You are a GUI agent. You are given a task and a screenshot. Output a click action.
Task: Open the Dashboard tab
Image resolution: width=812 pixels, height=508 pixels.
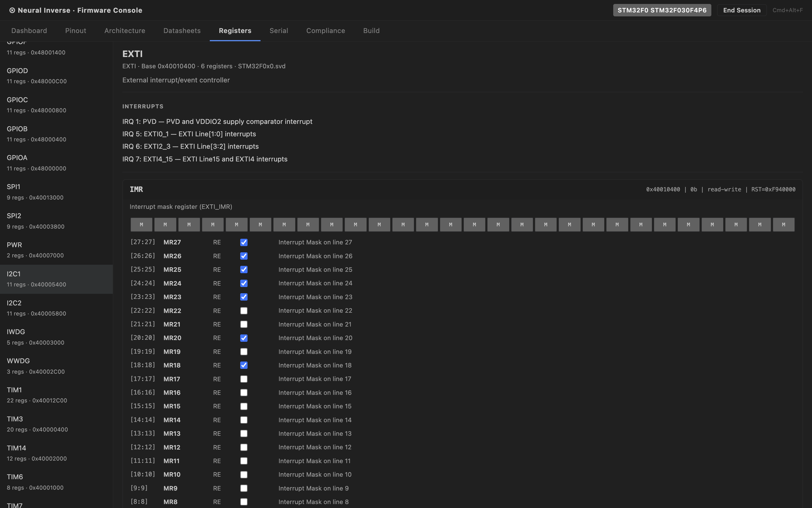click(x=29, y=30)
